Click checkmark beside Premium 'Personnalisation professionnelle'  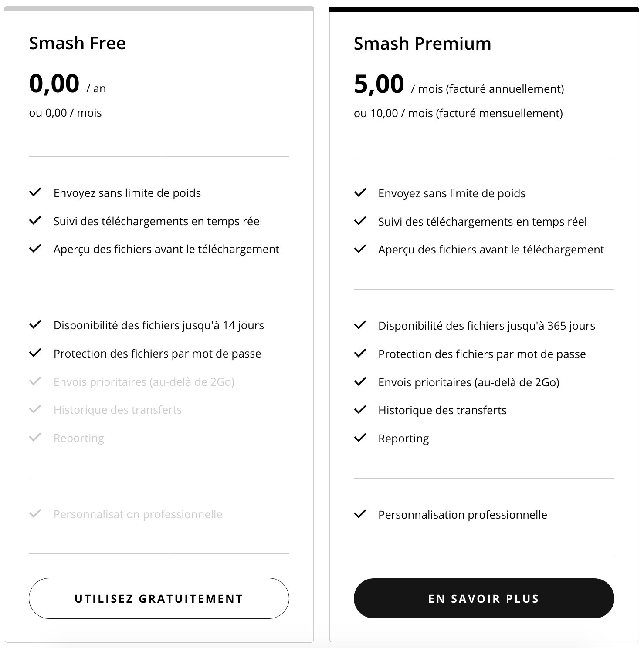[x=360, y=514]
